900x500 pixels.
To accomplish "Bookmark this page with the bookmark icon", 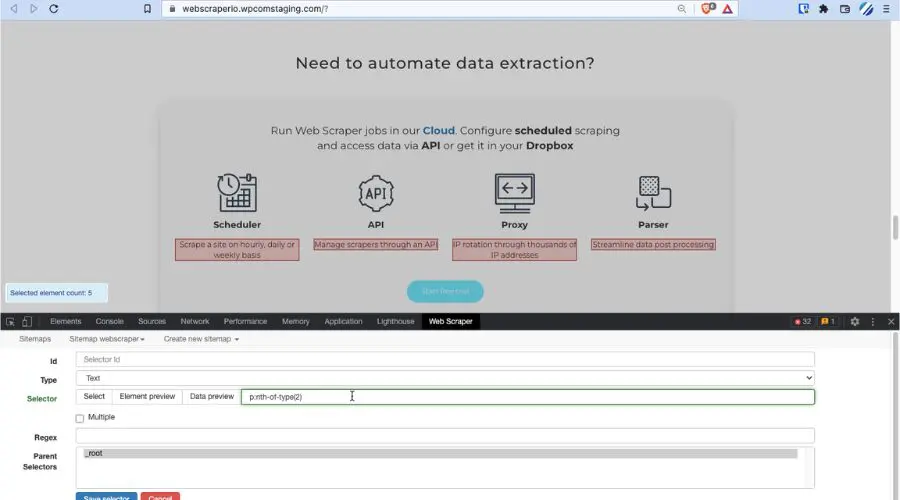I will pos(148,9).
